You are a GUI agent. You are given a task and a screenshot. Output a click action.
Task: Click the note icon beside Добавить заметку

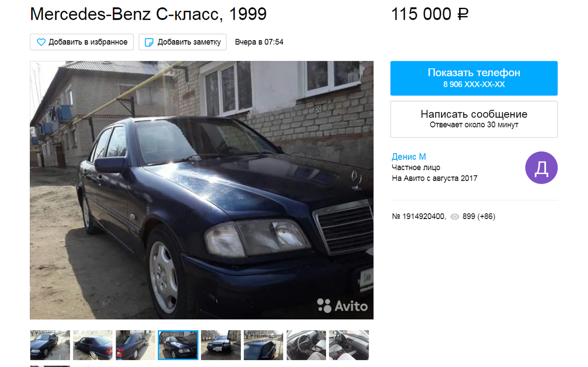(x=149, y=42)
